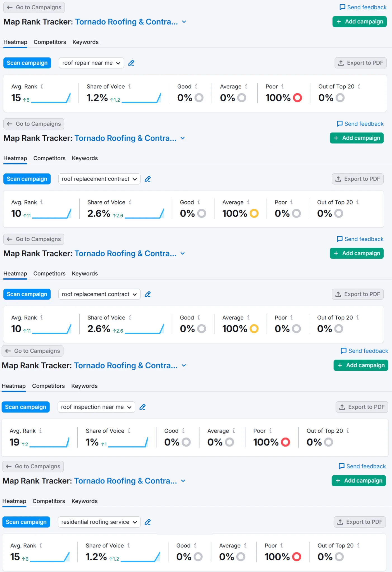Export to PDF in "roof repair near me" row
The image size is (392, 572).
[360, 63]
